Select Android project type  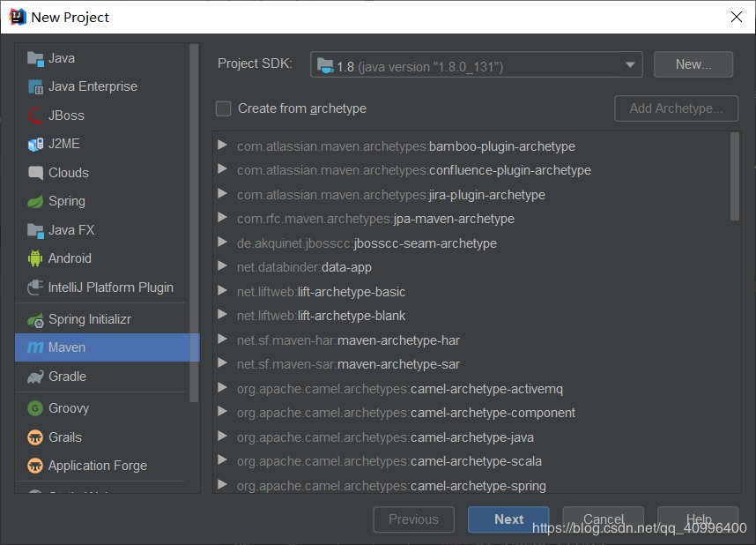102,258
